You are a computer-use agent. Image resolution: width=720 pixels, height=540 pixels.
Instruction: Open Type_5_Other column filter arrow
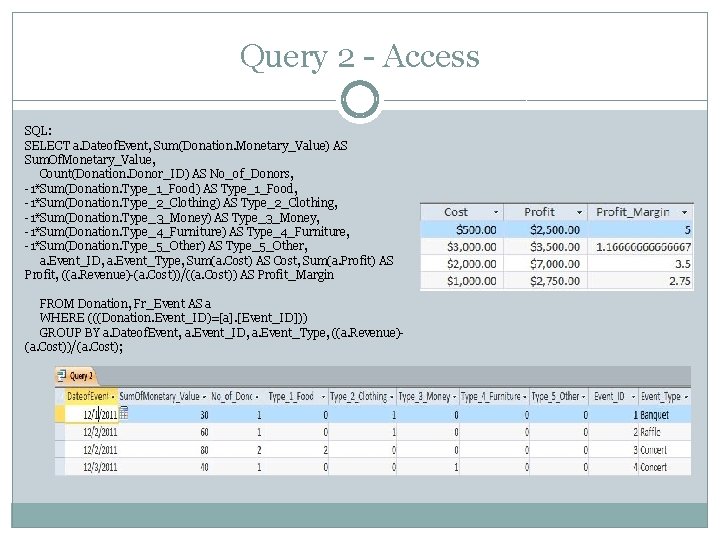coord(584,397)
